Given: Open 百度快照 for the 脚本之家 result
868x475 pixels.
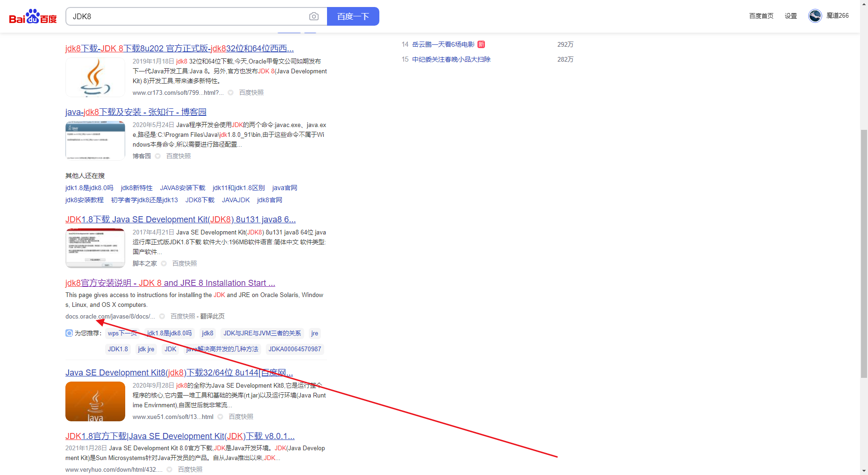Looking at the screenshot, I should (x=185, y=263).
